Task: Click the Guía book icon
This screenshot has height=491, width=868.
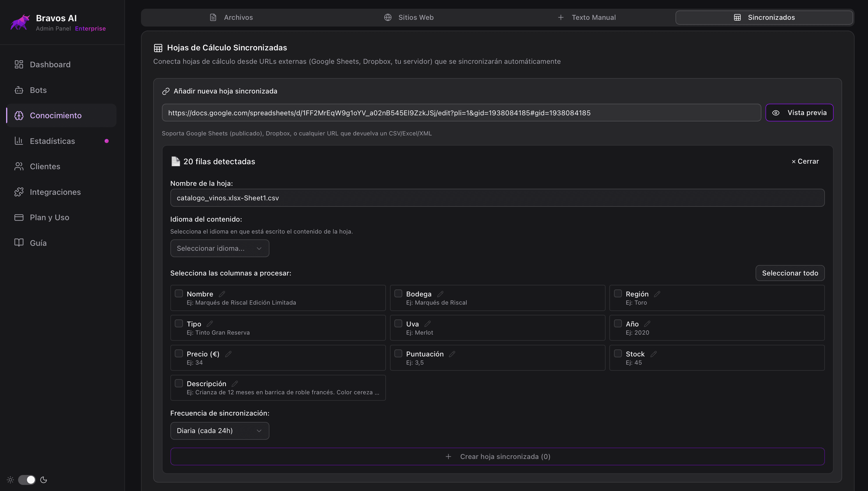Action: (19, 243)
